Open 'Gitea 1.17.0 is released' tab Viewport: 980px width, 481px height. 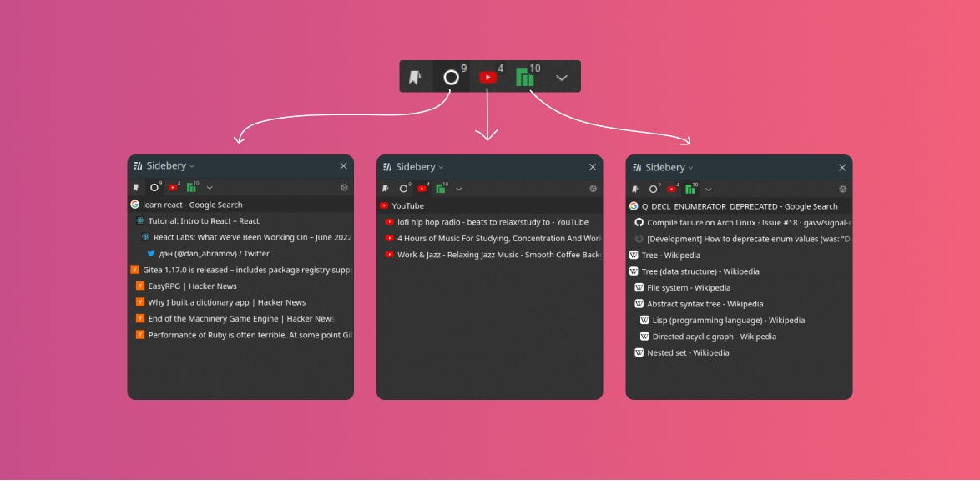(240, 270)
